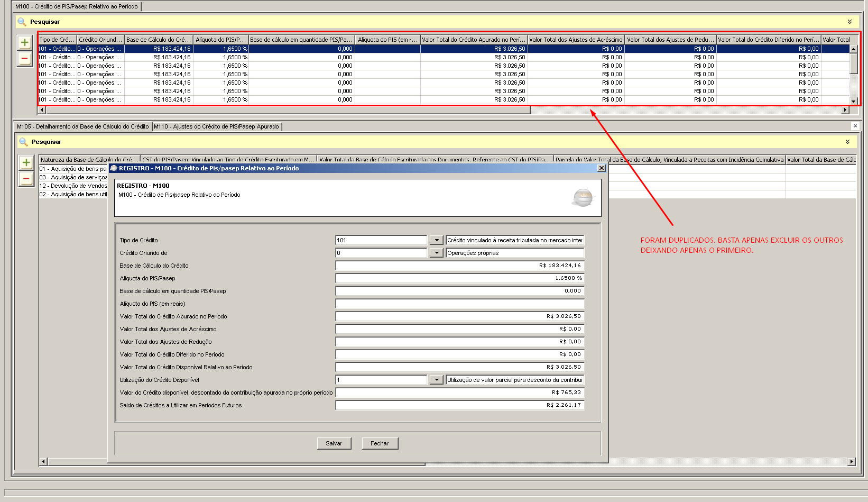This screenshot has width=868, height=502.
Task: Save the record with Salvar
Action: tap(334, 443)
